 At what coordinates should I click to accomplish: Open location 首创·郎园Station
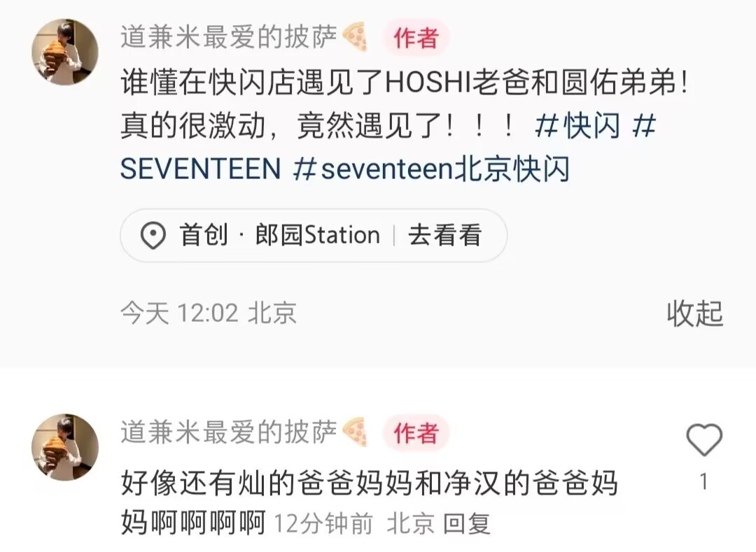pyautogui.click(x=279, y=236)
